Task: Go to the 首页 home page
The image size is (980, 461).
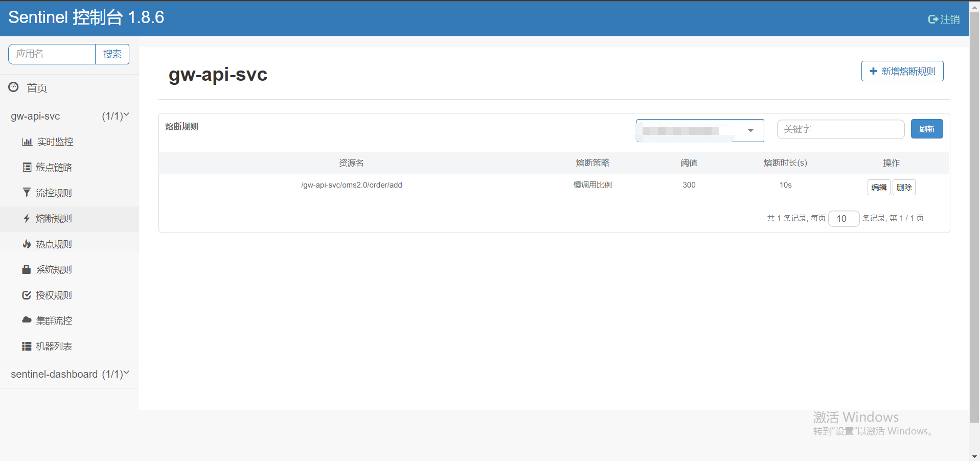Action: click(x=36, y=87)
